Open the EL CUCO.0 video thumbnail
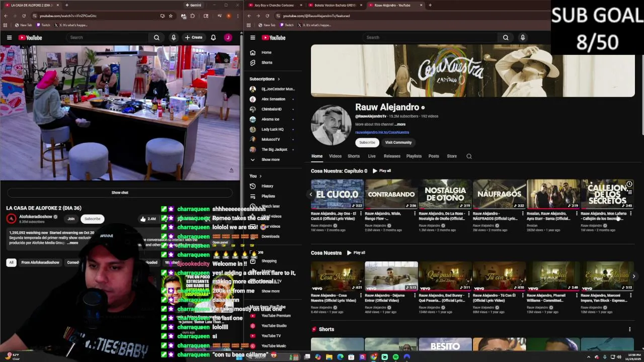Screen dimensions: 644x362 click(337, 194)
